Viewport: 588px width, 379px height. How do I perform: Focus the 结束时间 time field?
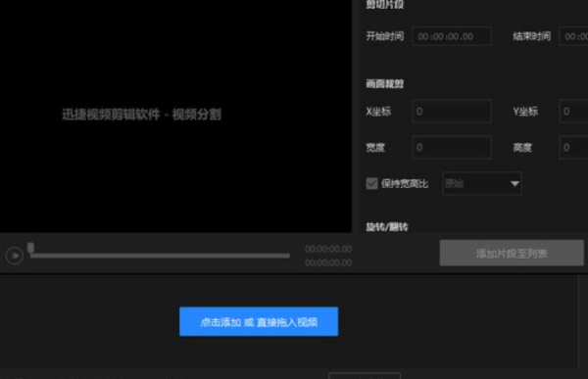coord(573,36)
